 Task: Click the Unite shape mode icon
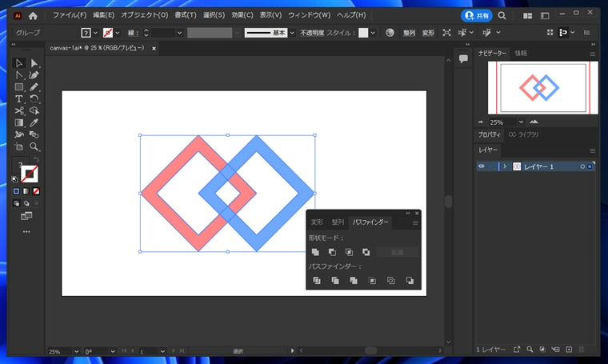click(x=315, y=252)
